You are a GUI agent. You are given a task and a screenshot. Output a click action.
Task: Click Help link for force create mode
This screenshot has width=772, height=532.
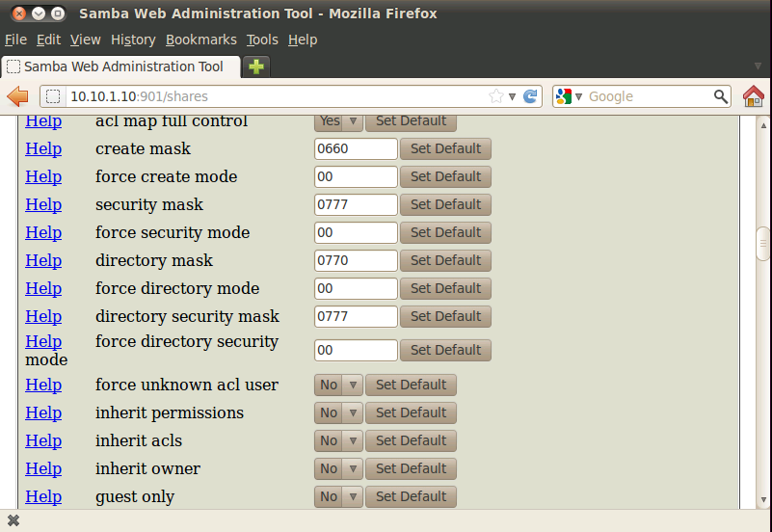[43, 176]
